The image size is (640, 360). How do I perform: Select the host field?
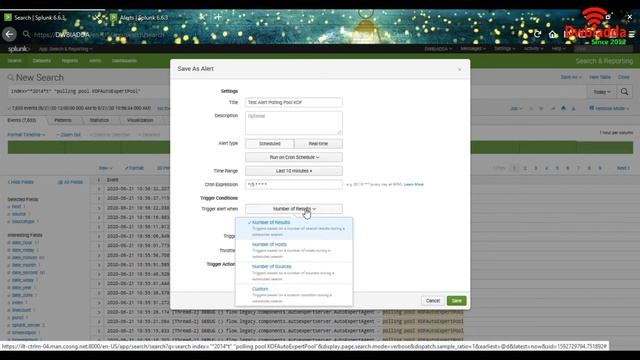click(x=16, y=207)
